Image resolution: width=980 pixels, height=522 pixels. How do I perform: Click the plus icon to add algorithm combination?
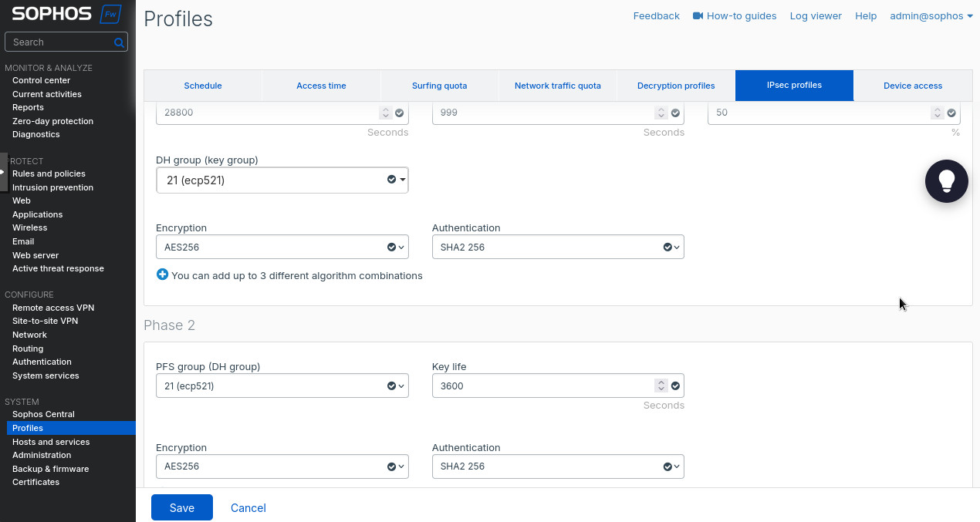(x=162, y=274)
